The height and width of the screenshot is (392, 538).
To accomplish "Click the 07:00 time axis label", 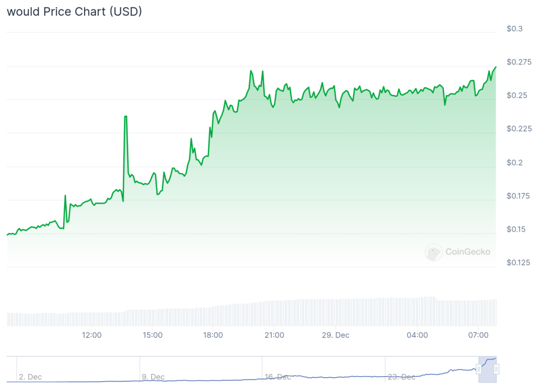I will pyautogui.click(x=478, y=335).
